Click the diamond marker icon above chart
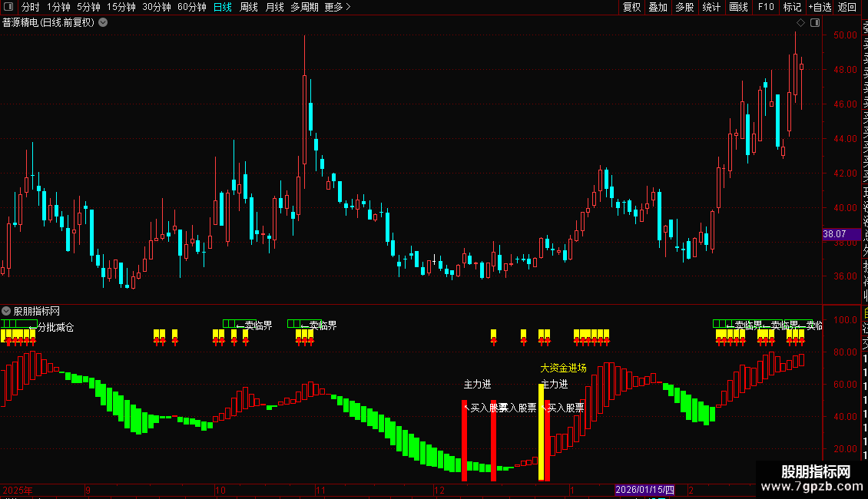 [800, 23]
